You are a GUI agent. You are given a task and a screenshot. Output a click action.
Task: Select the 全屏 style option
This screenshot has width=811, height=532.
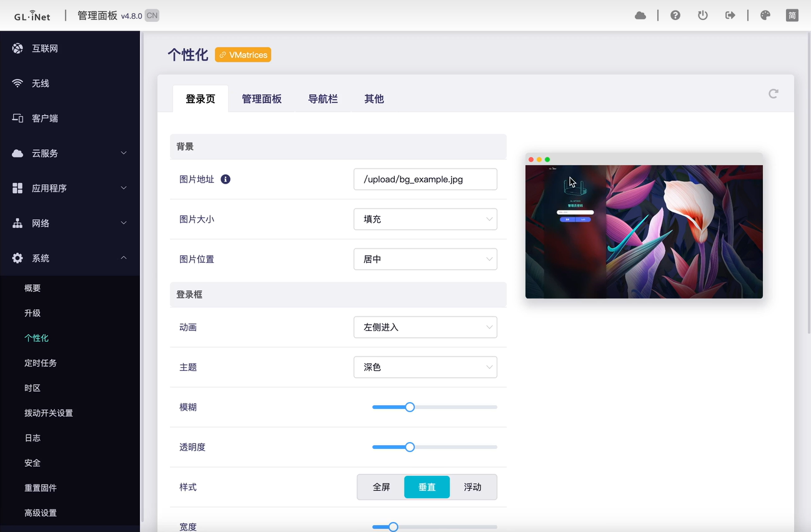[x=381, y=486]
